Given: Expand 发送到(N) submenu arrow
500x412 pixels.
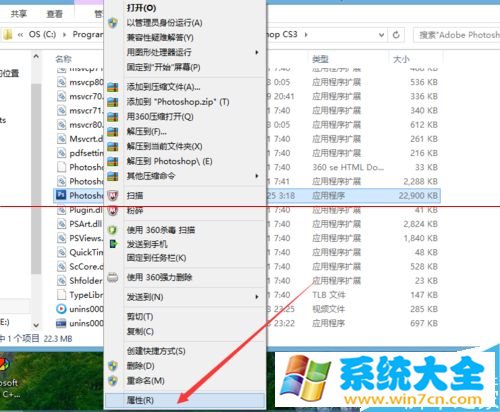Looking at the screenshot, I should coord(257,297).
